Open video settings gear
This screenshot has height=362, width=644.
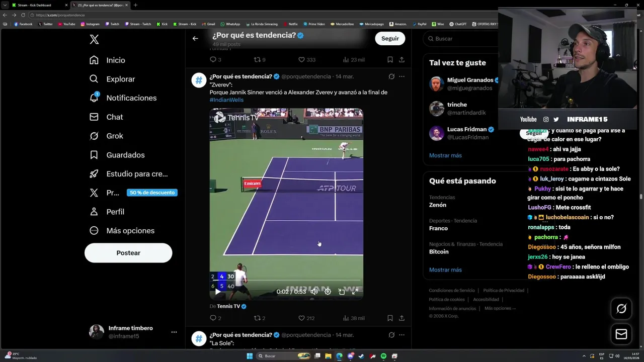(x=328, y=292)
